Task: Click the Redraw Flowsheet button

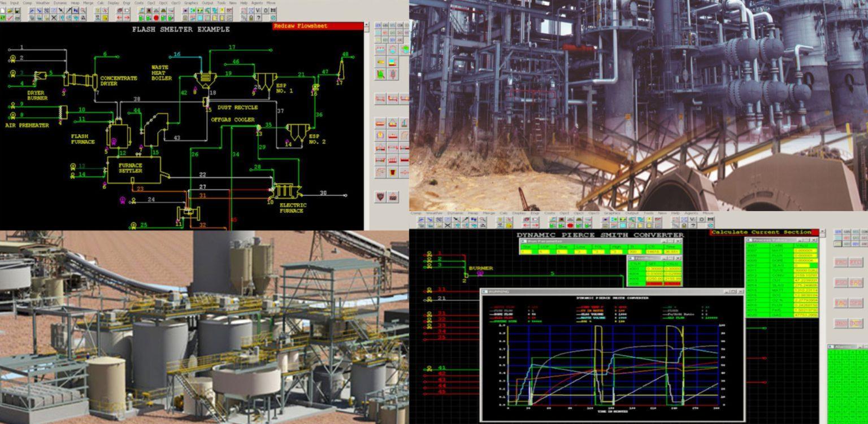Action: point(316,27)
